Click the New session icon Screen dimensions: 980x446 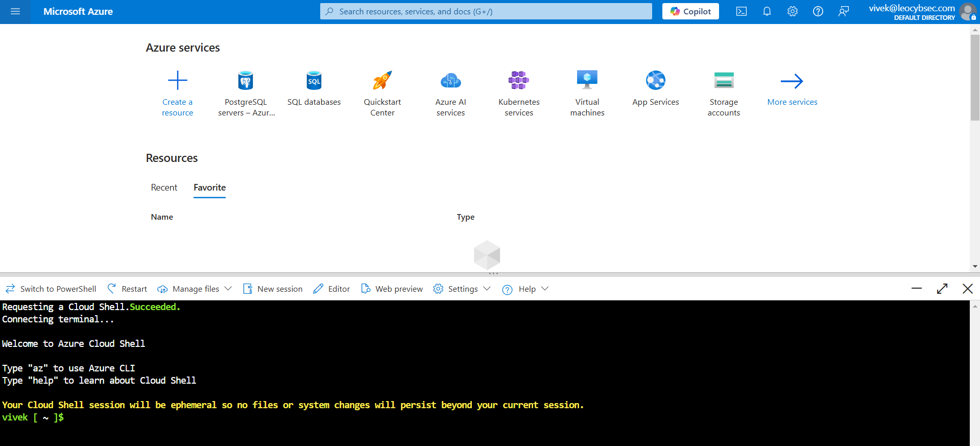pyautogui.click(x=248, y=289)
